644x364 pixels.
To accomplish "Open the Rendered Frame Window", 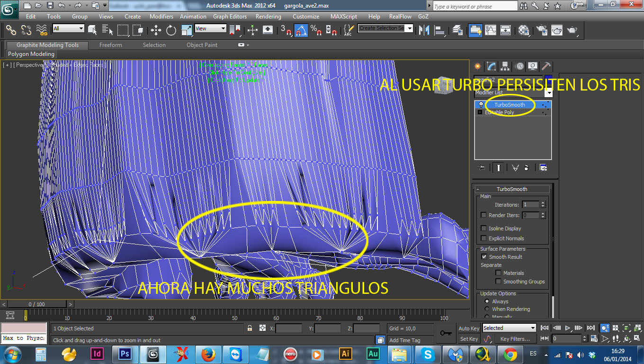I will (x=557, y=30).
